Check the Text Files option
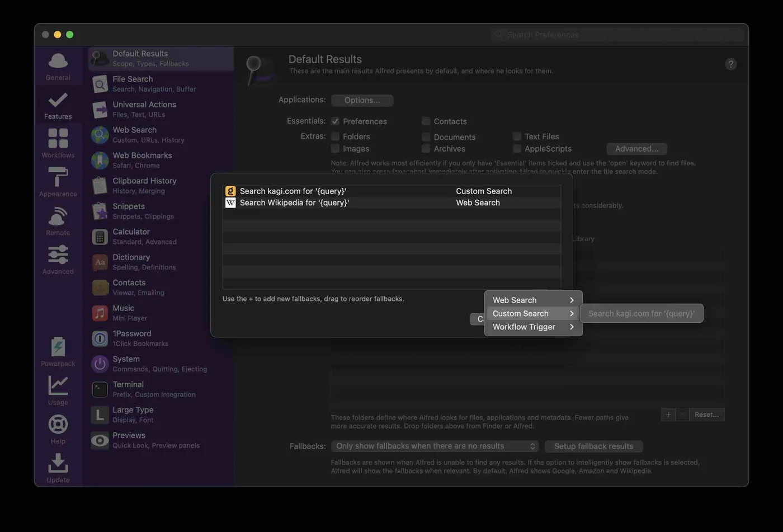The image size is (783, 532). coord(516,136)
